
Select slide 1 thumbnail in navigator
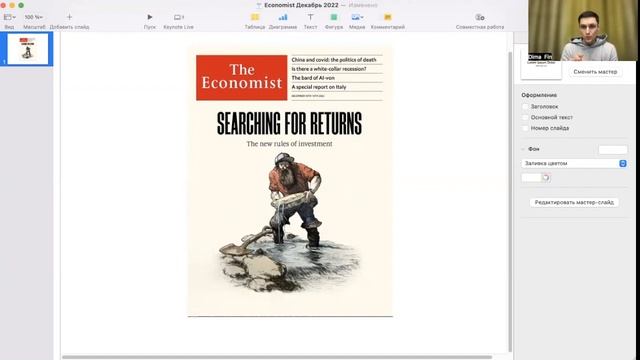tap(28, 49)
